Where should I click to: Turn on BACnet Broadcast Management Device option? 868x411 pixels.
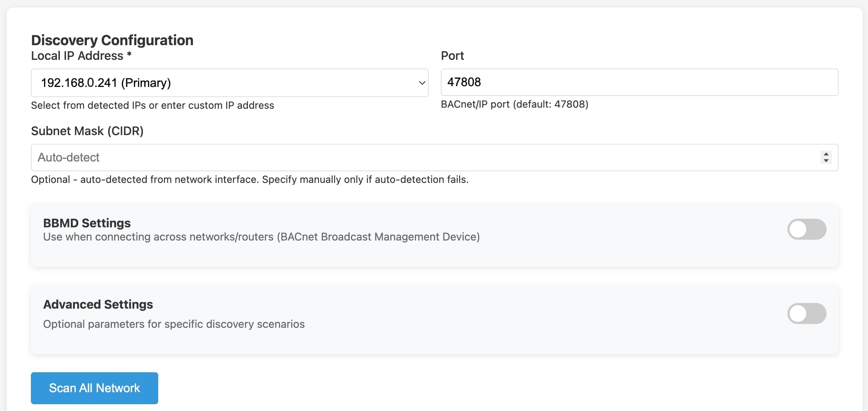tap(807, 229)
